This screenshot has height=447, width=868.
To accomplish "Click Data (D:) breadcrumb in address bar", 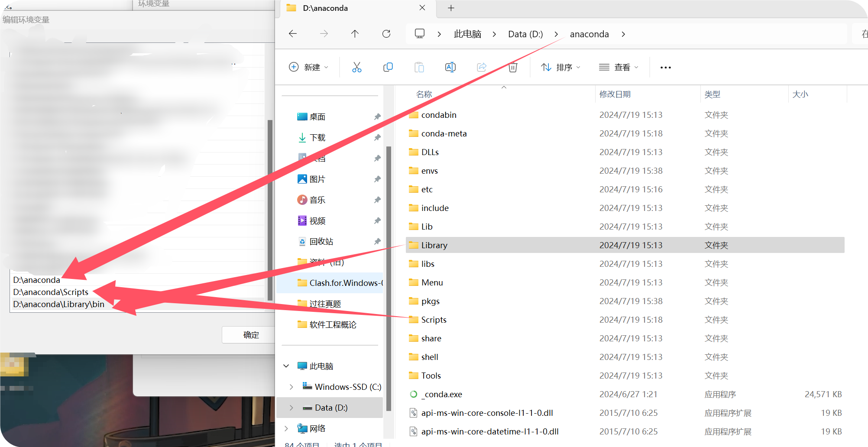I will [525, 34].
